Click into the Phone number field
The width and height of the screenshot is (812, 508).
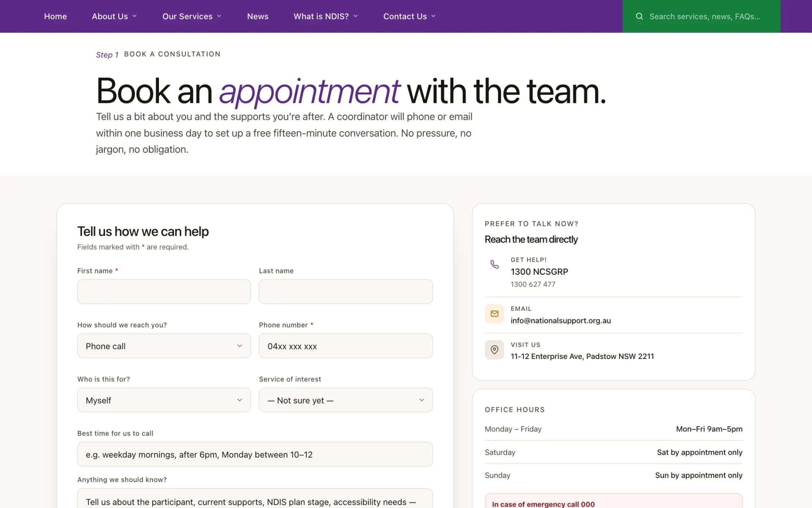346,346
